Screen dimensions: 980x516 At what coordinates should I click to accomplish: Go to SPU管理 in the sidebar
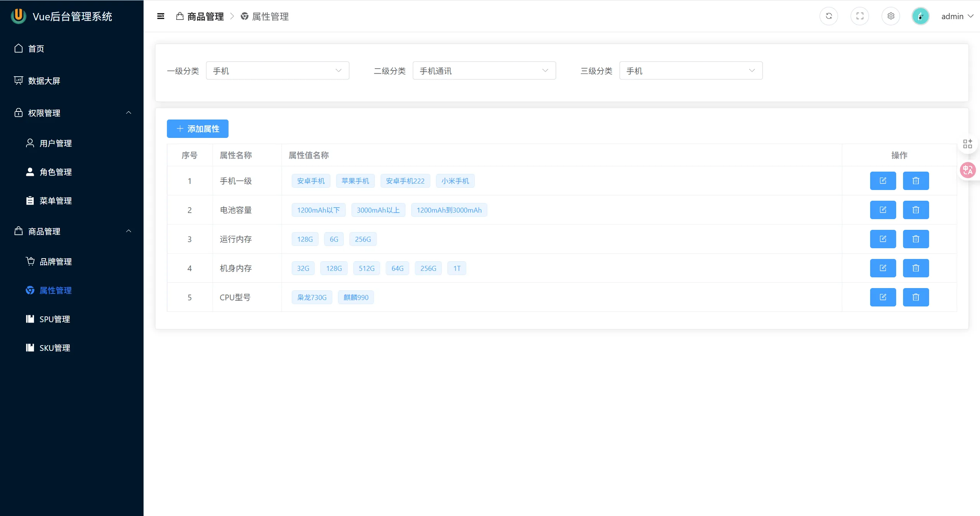pos(55,319)
